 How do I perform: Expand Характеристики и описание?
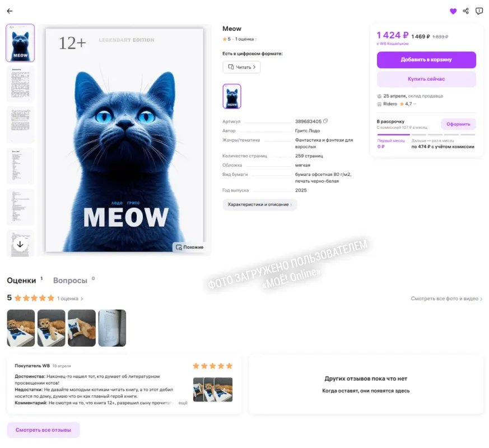pos(259,204)
